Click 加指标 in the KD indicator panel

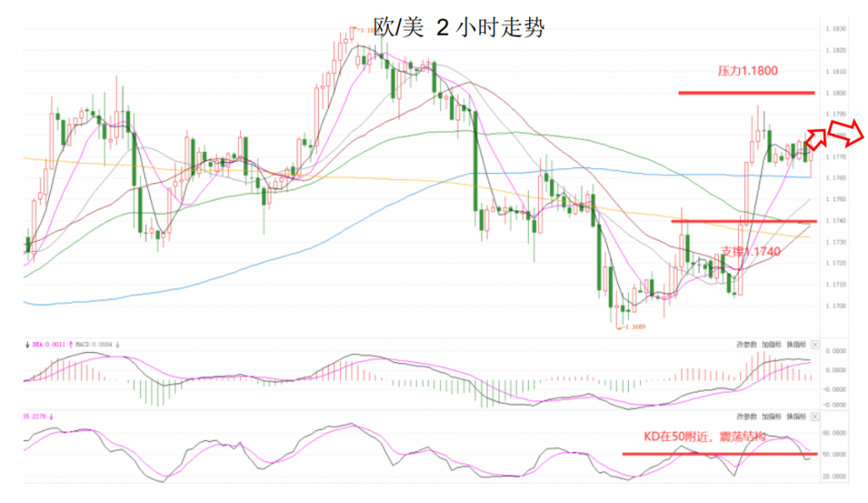771,416
